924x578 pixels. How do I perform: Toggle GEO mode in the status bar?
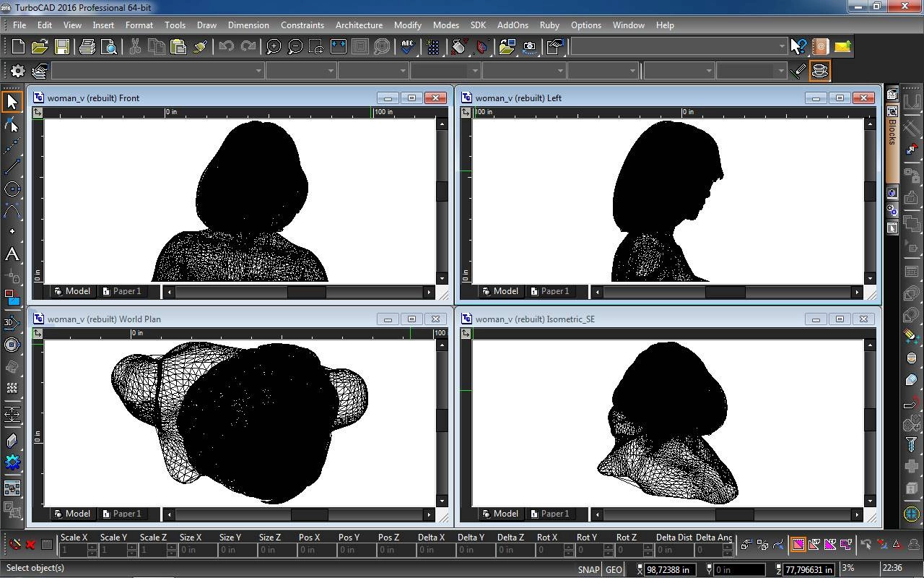614,569
